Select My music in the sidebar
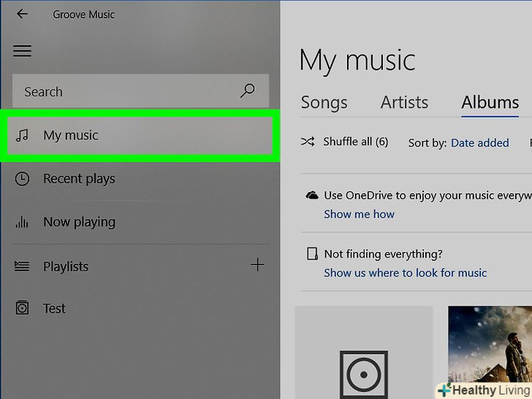Viewport: 532px width, 399px height. click(x=140, y=135)
